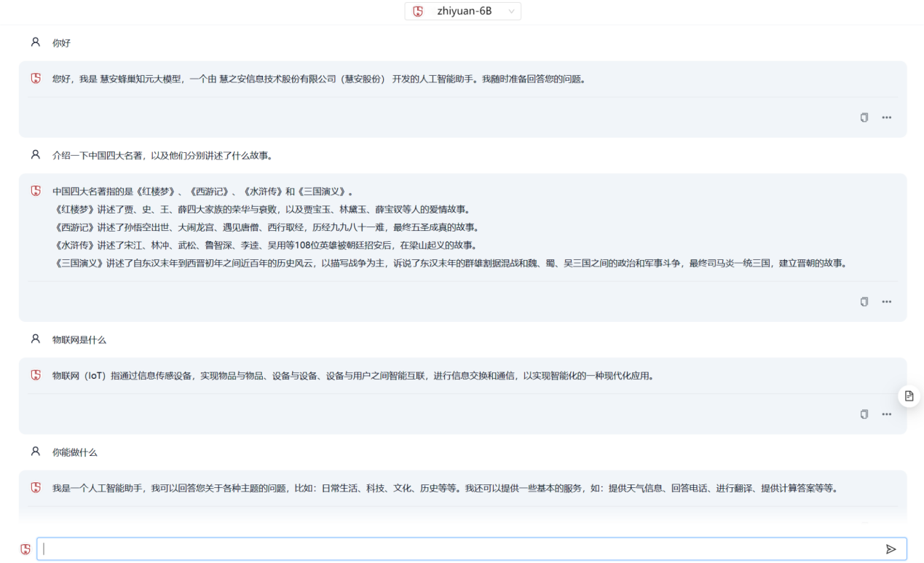Click the user avatar beside 你能做什么

click(x=36, y=452)
